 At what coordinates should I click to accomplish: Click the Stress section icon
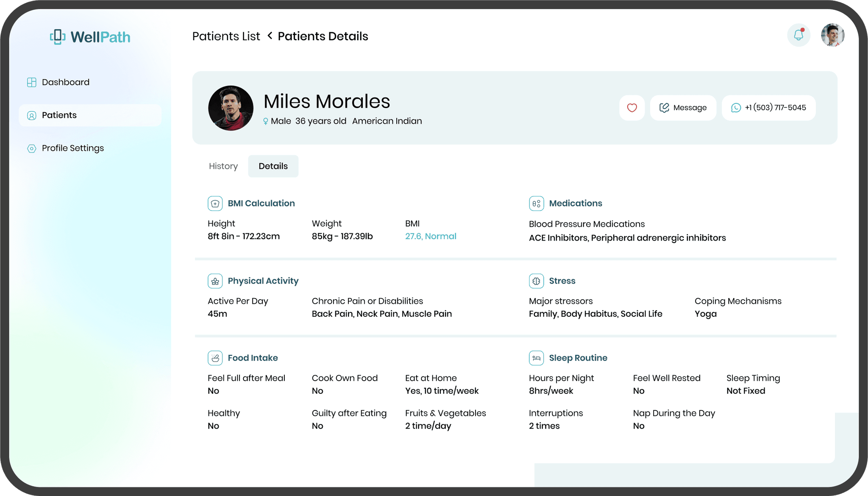(x=536, y=281)
